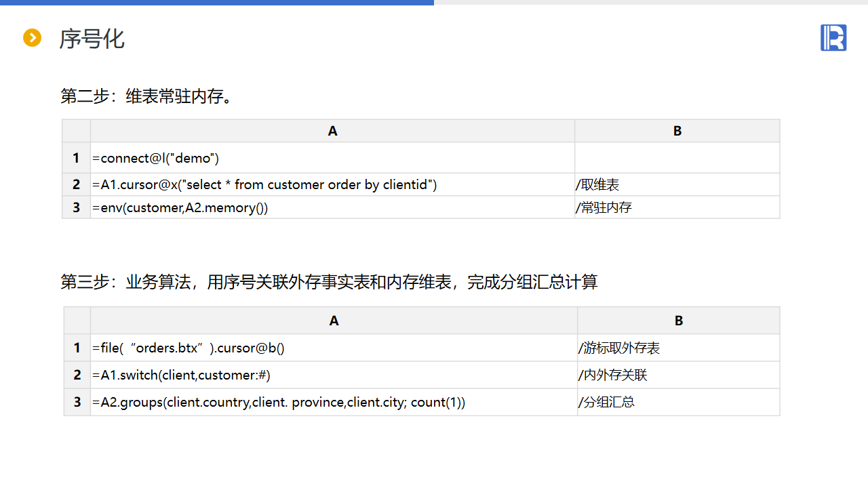Click row number 1 beside =connect@l("demo")
This screenshot has height=488, width=868.
click(77, 158)
